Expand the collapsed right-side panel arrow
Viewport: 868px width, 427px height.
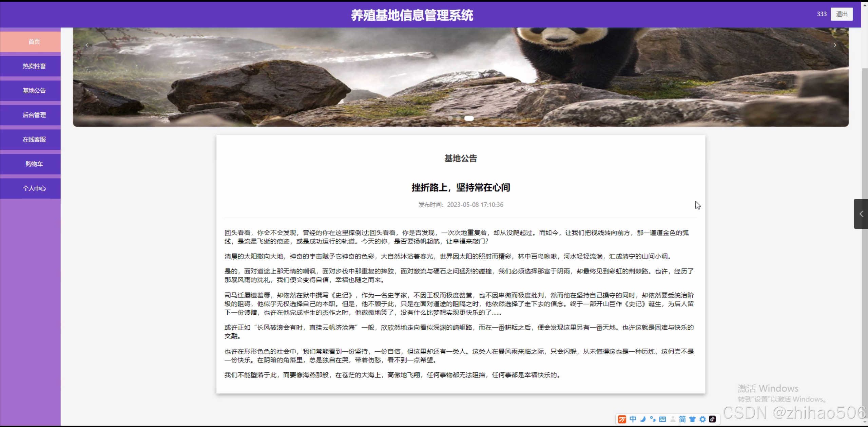pos(861,214)
